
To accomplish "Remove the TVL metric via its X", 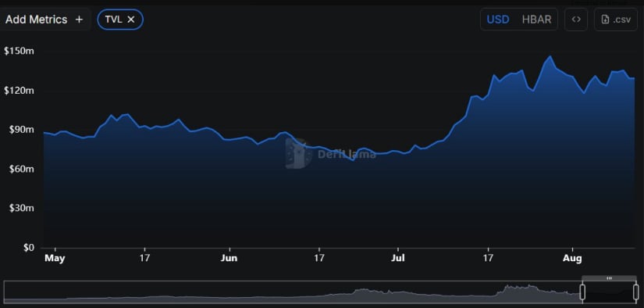I will click(x=131, y=20).
